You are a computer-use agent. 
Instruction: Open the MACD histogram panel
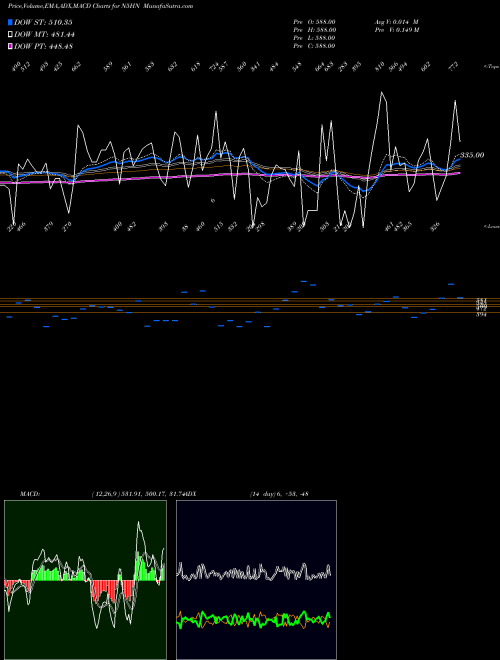pyautogui.click(x=85, y=580)
